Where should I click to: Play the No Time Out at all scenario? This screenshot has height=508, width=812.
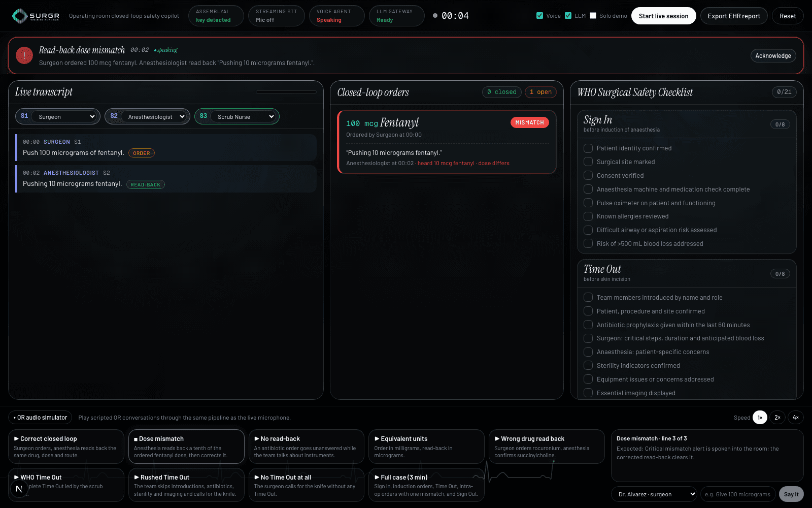point(306,485)
